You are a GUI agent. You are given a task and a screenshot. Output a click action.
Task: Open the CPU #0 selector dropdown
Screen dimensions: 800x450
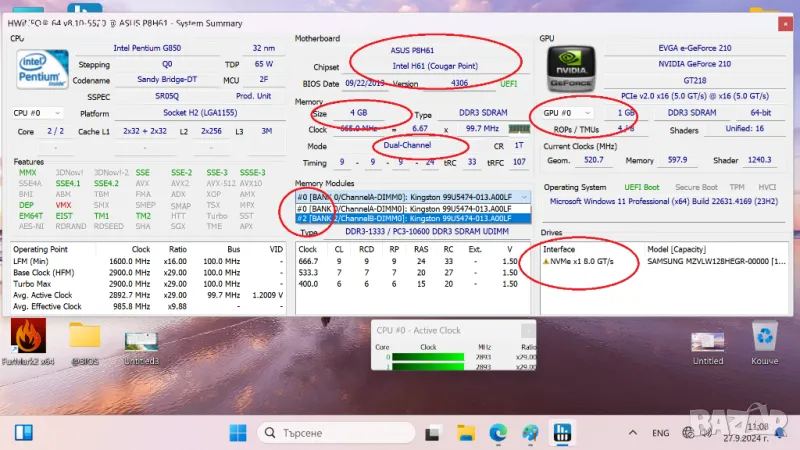pyautogui.click(x=36, y=114)
